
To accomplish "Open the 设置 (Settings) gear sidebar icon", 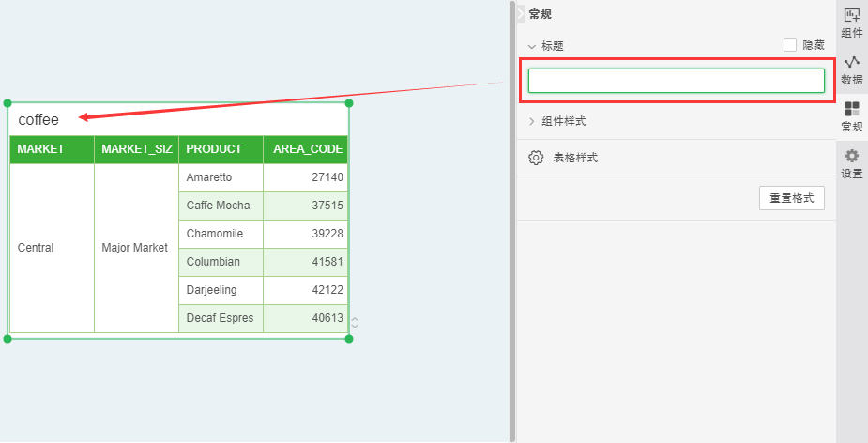I will pos(851,163).
